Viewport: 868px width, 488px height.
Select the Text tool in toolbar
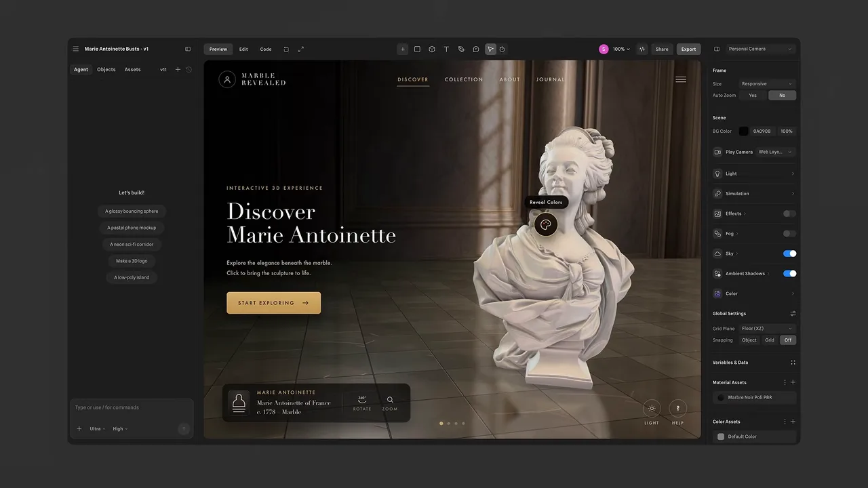tap(446, 49)
